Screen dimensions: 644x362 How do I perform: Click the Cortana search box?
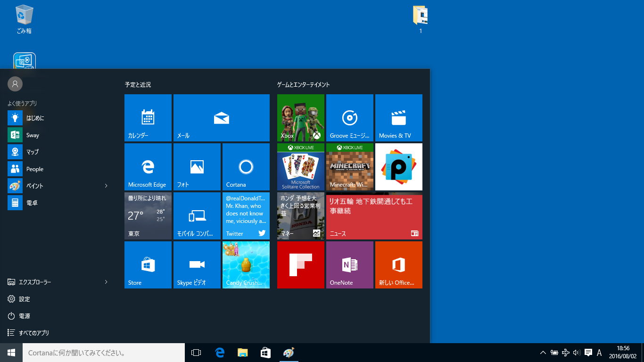click(104, 353)
